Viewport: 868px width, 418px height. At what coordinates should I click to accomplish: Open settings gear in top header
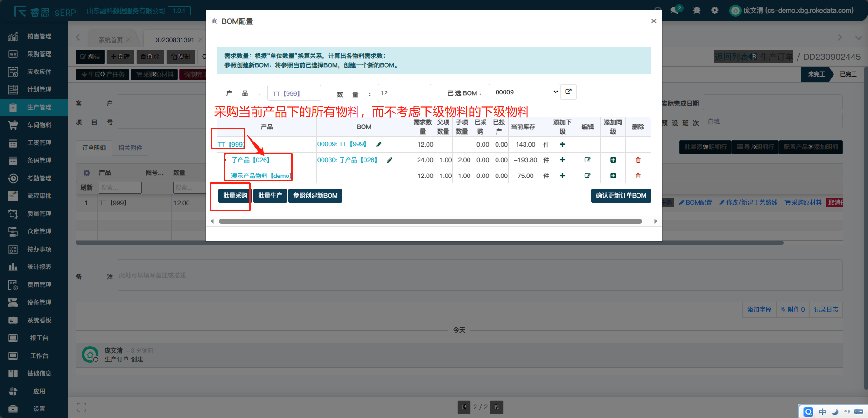714,10
